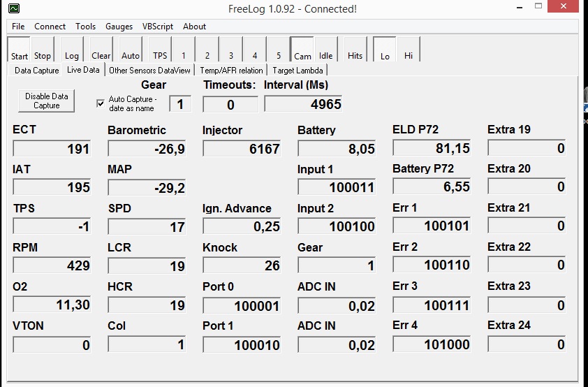Click the Ign. Advance value field
The width and height of the screenshot is (588, 387).
[x=242, y=226]
